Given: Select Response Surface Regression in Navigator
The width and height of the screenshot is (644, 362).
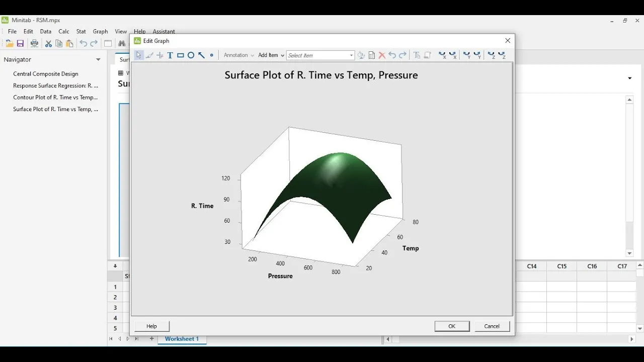Looking at the screenshot, I should point(56,85).
